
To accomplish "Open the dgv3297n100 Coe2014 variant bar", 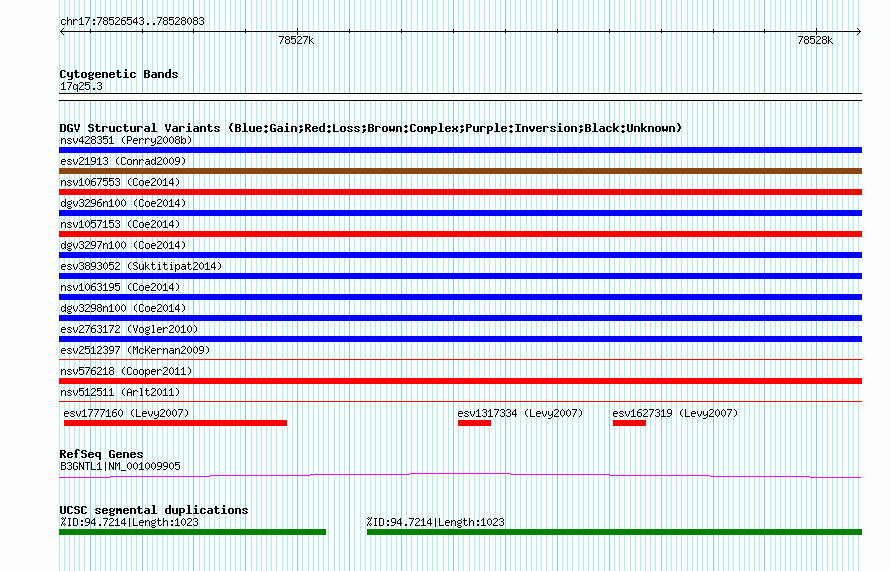I will pyautogui.click(x=460, y=255).
